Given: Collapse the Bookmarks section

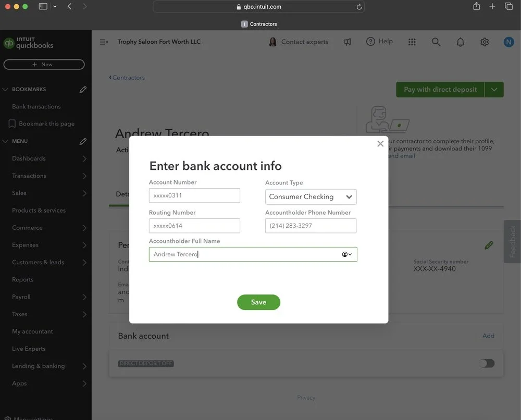Looking at the screenshot, I should coord(5,90).
